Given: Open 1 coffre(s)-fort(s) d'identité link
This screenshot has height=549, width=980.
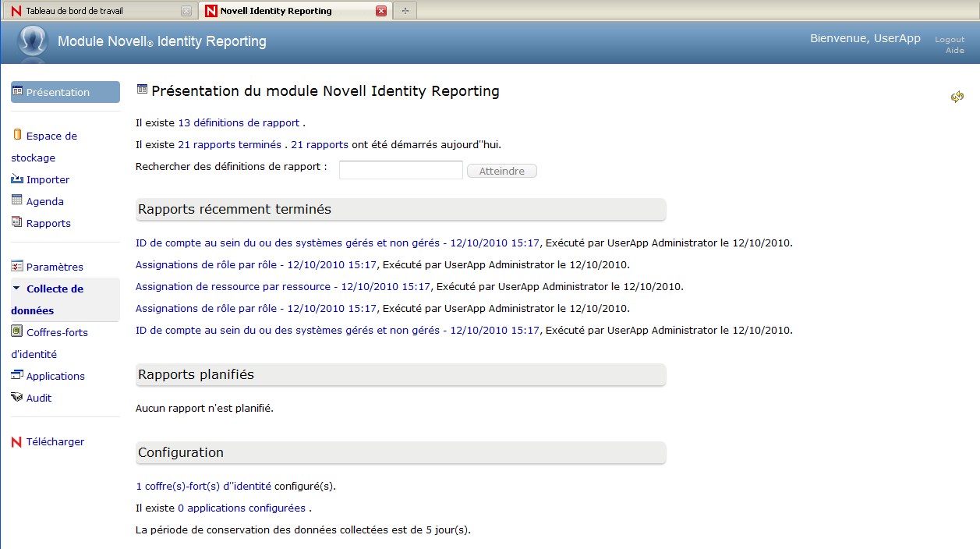Looking at the screenshot, I should tap(203, 486).
